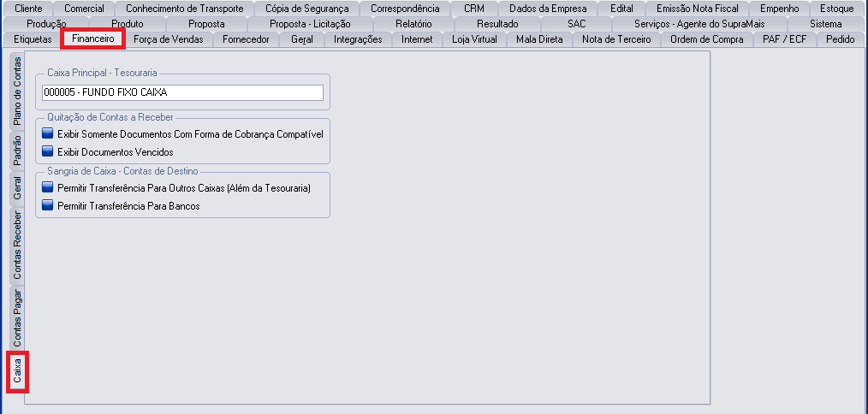
Task: Enable Exibir Somente Documentos Com Forma de Cobrança Compatível
Action: (x=48, y=134)
